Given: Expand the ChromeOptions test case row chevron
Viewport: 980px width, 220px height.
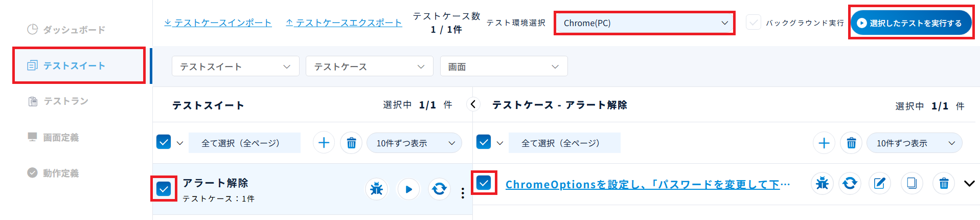Looking at the screenshot, I should pos(969,183).
